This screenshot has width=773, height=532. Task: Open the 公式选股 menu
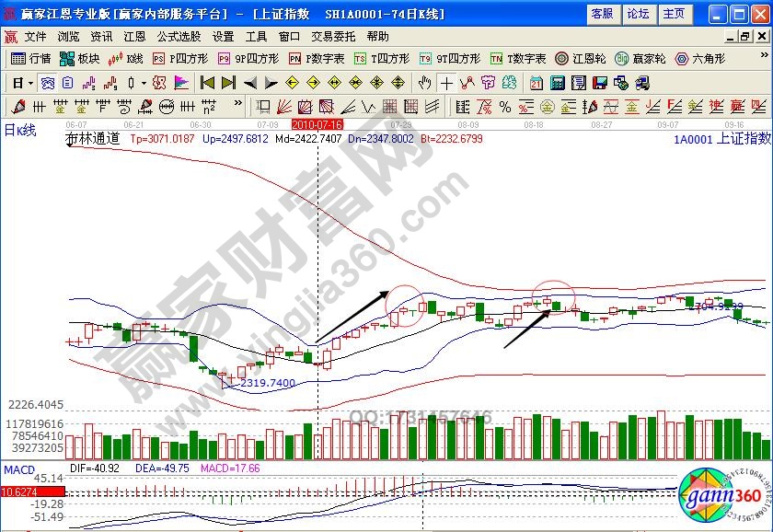pyautogui.click(x=179, y=37)
